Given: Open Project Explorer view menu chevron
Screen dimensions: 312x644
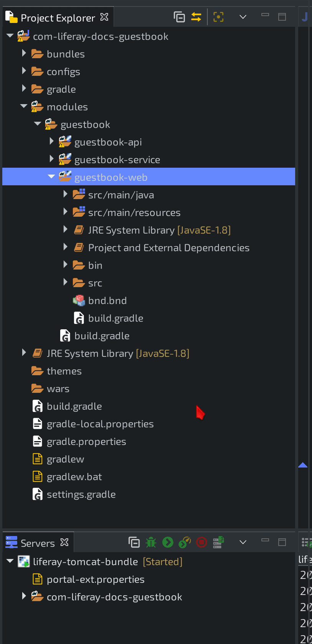Looking at the screenshot, I should tap(243, 17).
